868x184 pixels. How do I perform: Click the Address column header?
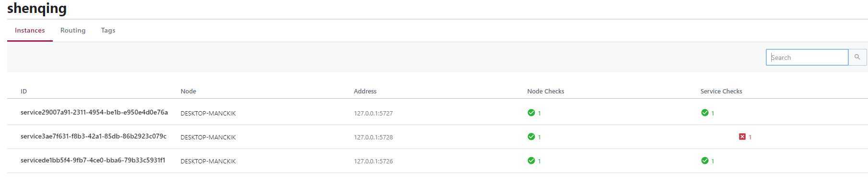coord(365,91)
